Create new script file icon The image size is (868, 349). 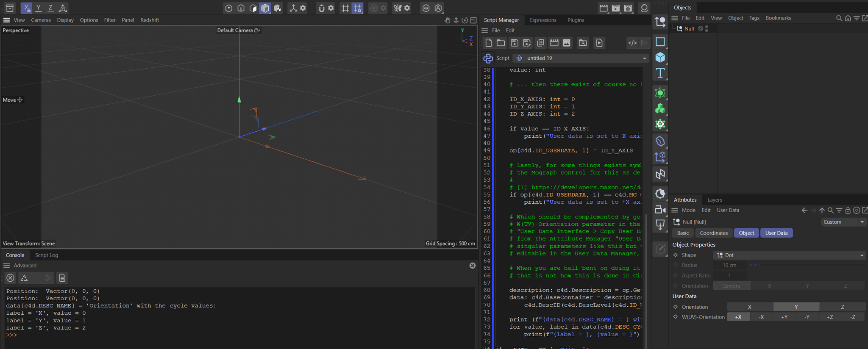tap(489, 43)
